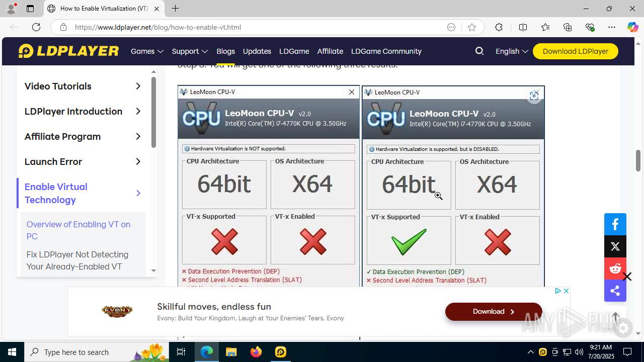Open Edge Settings and more menu
This screenshot has width=644, height=362.
click(612, 27)
